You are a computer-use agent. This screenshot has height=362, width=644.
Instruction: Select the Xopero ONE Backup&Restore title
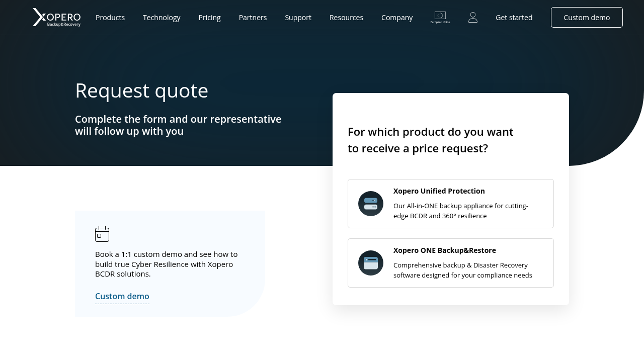tap(444, 250)
